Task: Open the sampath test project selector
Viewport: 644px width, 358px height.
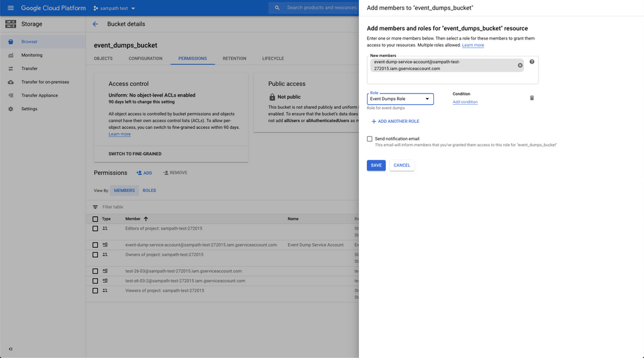Action: [113, 8]
